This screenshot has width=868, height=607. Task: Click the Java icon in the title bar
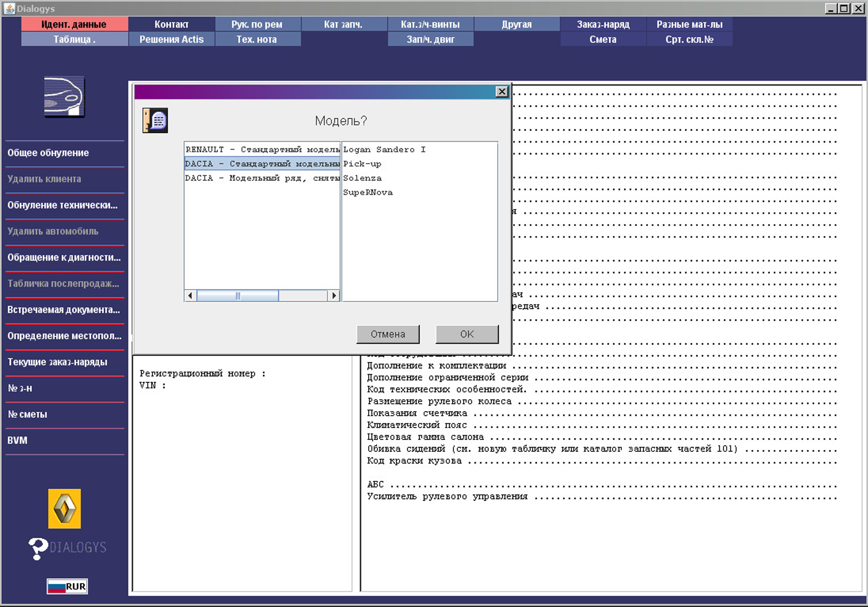[9, 8]
